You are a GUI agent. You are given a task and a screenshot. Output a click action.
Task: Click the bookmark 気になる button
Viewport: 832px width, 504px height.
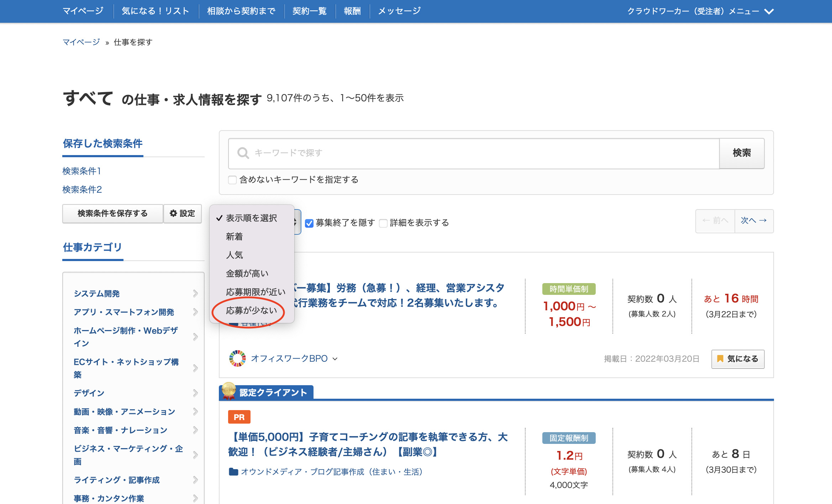(738, 359)
